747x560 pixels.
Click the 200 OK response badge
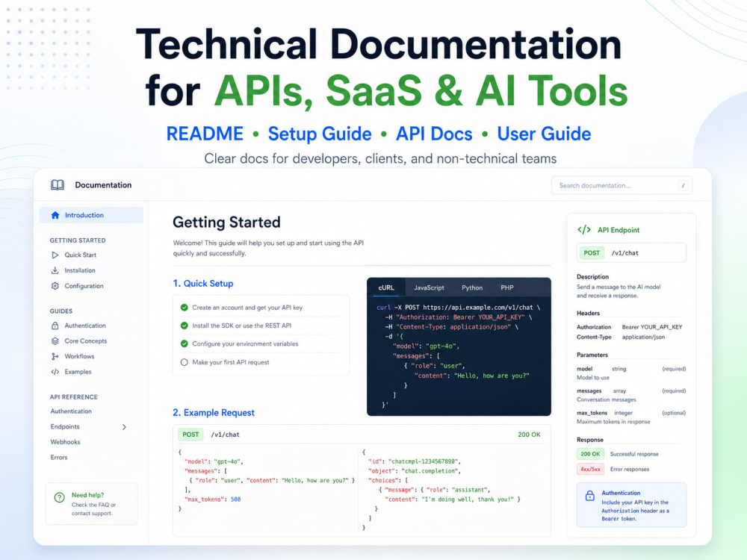(590, 454)
